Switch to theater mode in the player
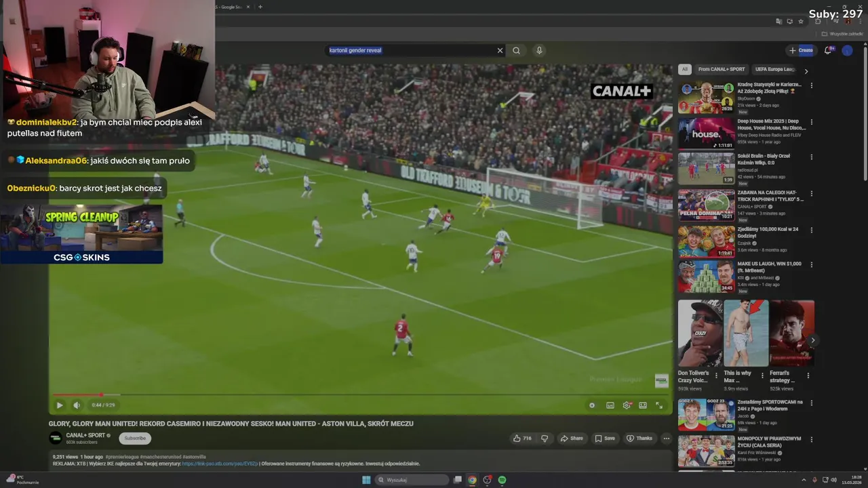Image resolution: width=868 pixels, height=488 pixels. 642,405
